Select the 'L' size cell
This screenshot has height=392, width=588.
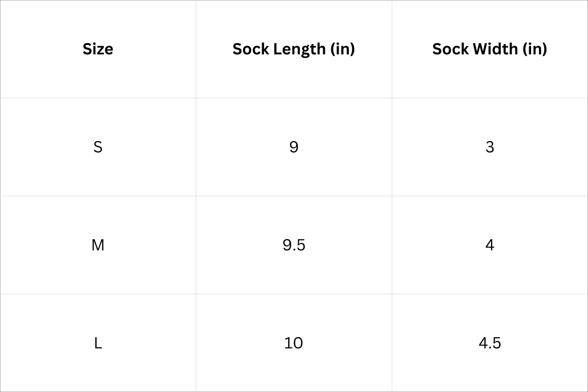pyautogui.click(x=98, y=343)
